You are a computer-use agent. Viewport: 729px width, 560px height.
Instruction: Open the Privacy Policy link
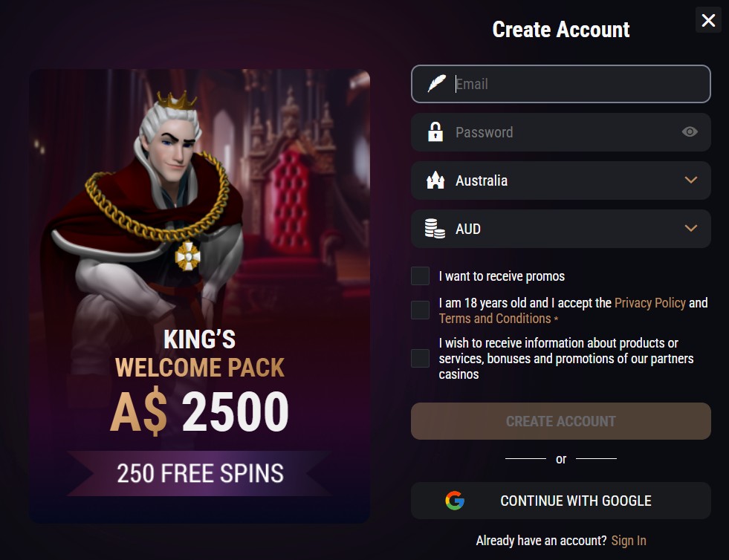(x=649, y=303)
